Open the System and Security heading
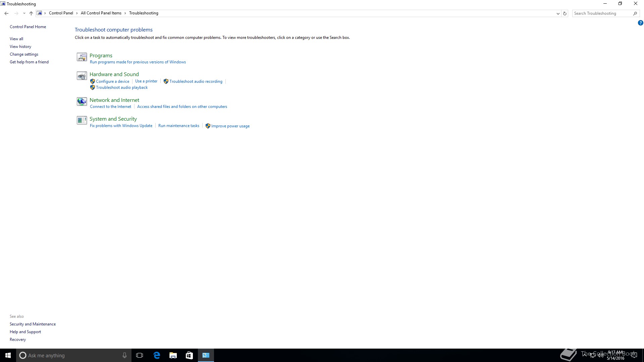This screenshot has height=362, width=644. pos(113,119)
